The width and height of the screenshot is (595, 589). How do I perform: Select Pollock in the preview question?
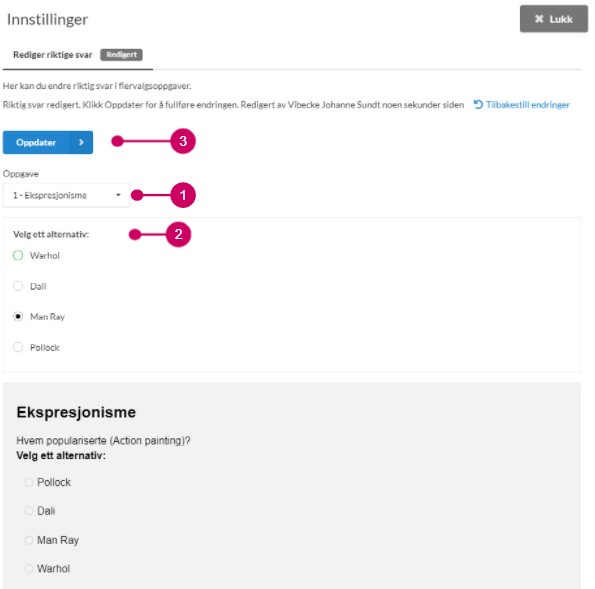(x=28, y=482)
